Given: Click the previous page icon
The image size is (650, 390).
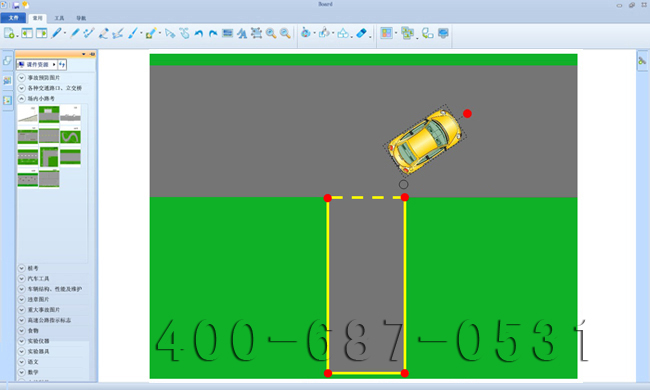Looking at the screenshot, I should tap(27, 33).
